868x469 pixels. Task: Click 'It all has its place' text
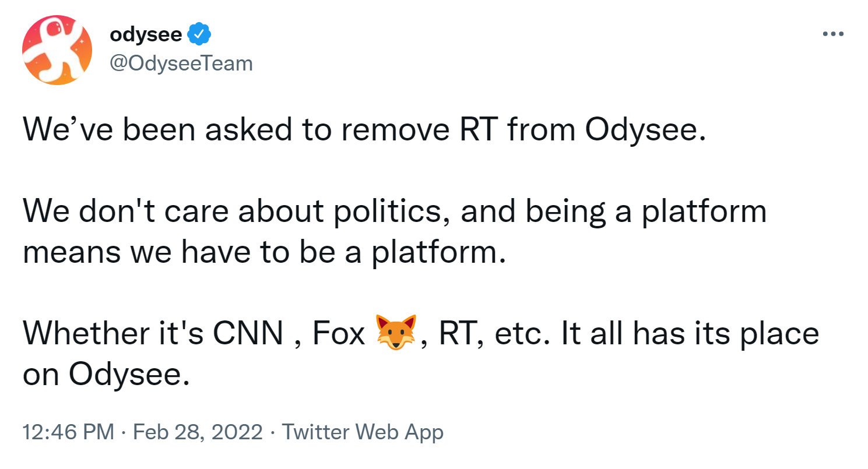click(x=690, y=333)
